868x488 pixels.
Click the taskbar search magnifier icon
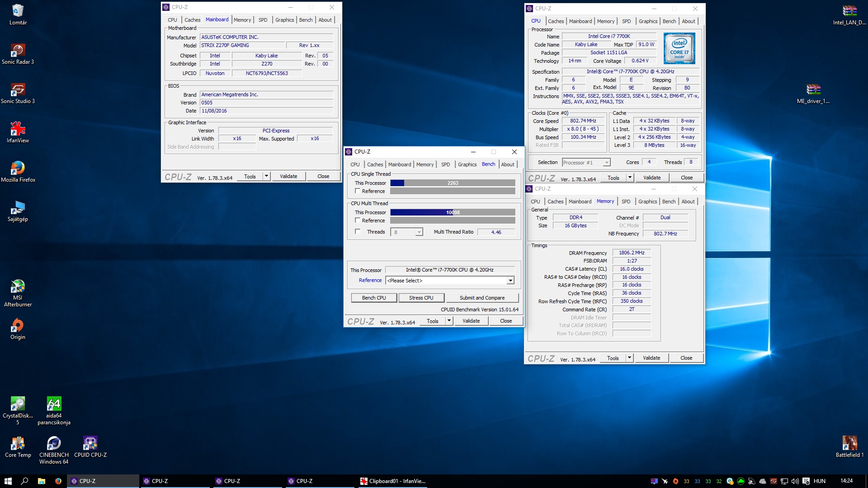point(24,481)
